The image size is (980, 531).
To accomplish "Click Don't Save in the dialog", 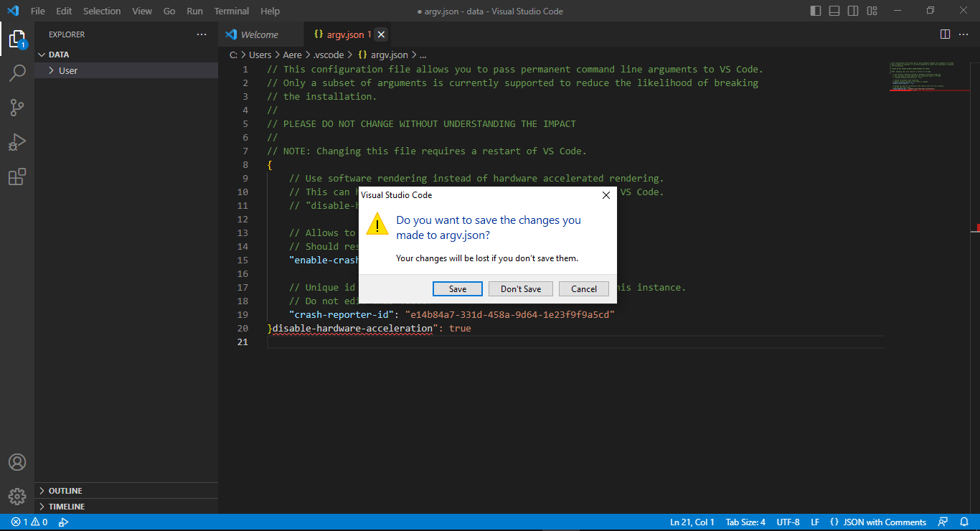I will [x=521, y=288].
